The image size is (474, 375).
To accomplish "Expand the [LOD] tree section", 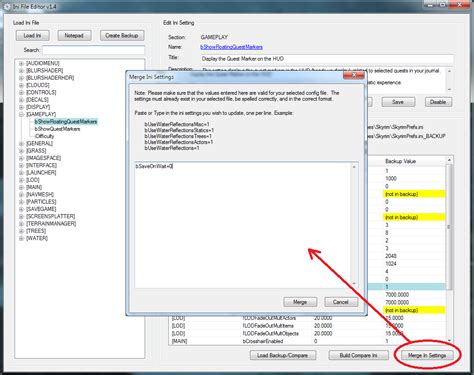I will (x=21, y=180).
